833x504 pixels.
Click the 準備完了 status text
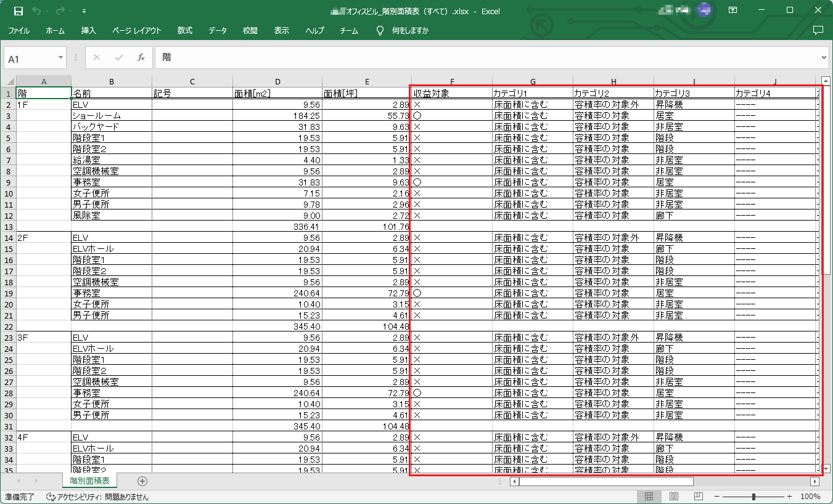coord(20,497)
